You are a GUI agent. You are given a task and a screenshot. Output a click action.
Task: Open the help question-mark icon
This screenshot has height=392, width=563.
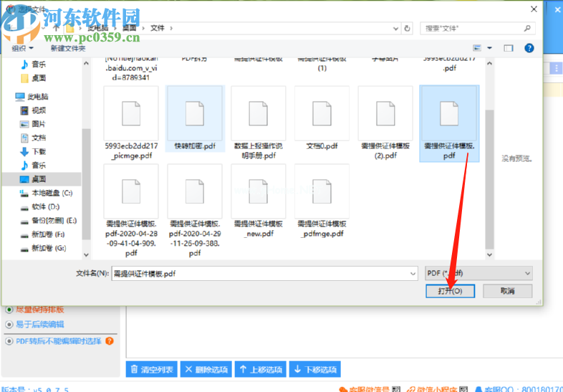point(529,48)
